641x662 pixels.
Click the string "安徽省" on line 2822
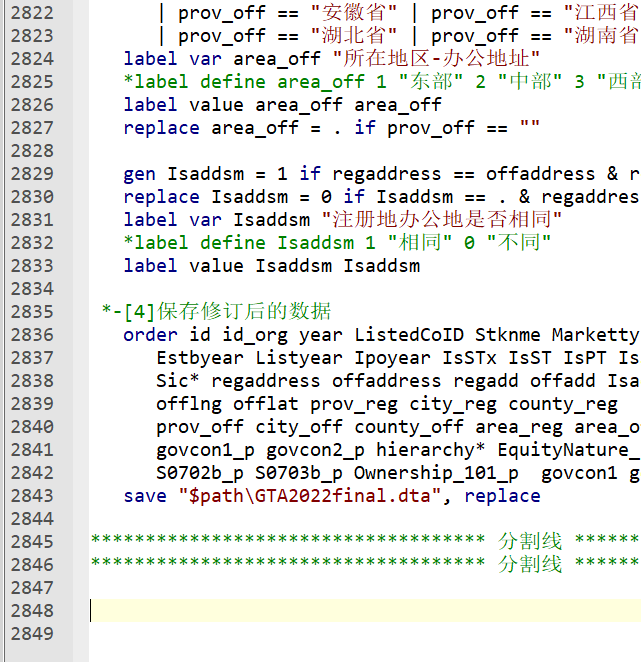tap(354, 13)
